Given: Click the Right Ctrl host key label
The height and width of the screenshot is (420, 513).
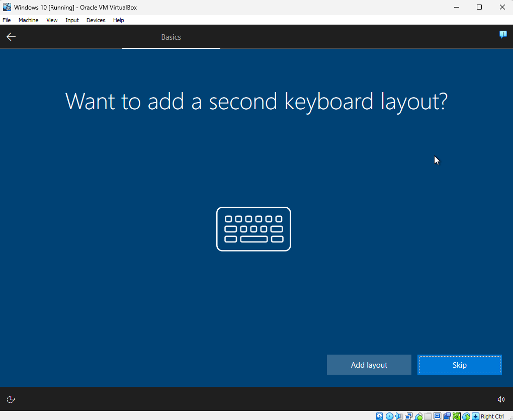Looking at the screenshot, I should click(492, 416).
